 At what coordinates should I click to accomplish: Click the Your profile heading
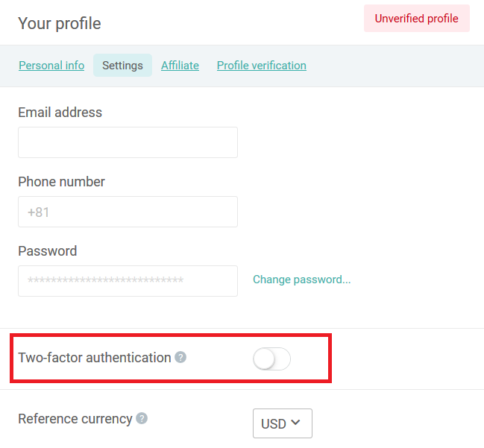click(60, 23)
